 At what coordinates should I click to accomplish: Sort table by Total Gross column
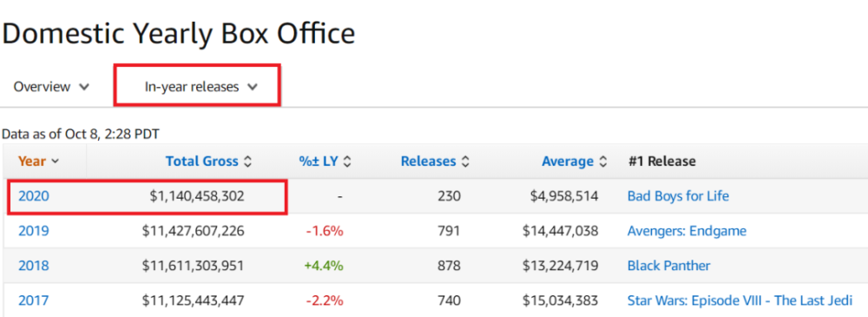[x=208, y=162]
